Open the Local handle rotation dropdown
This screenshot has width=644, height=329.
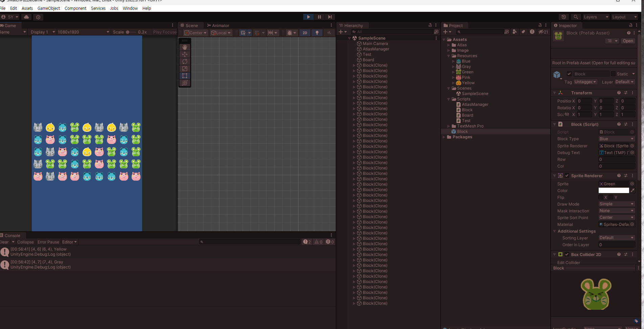[x=221, y=33]
